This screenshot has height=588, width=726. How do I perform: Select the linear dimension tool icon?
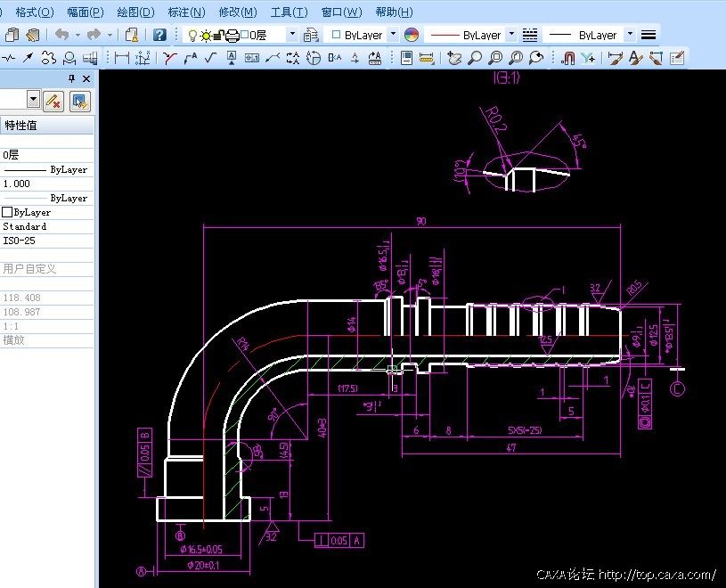[121, 58]
